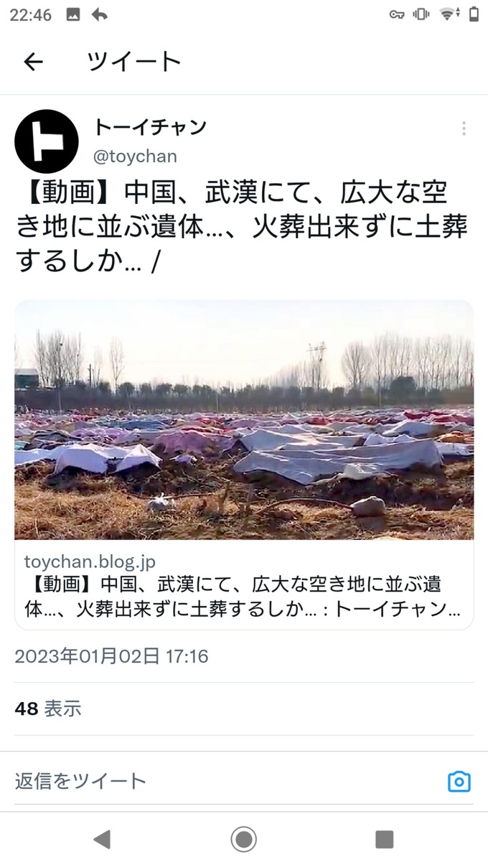
Task: Tap the VPN key status icon
Action: [x=397, y=15]
